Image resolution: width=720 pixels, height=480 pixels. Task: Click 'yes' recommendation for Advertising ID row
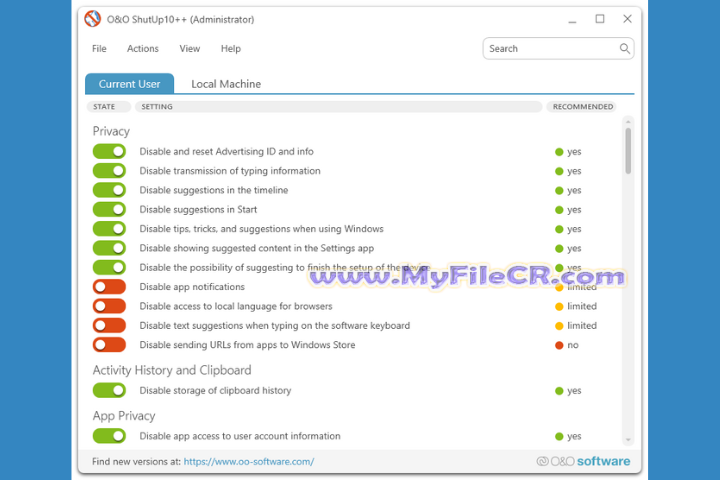tap(568, 152)
